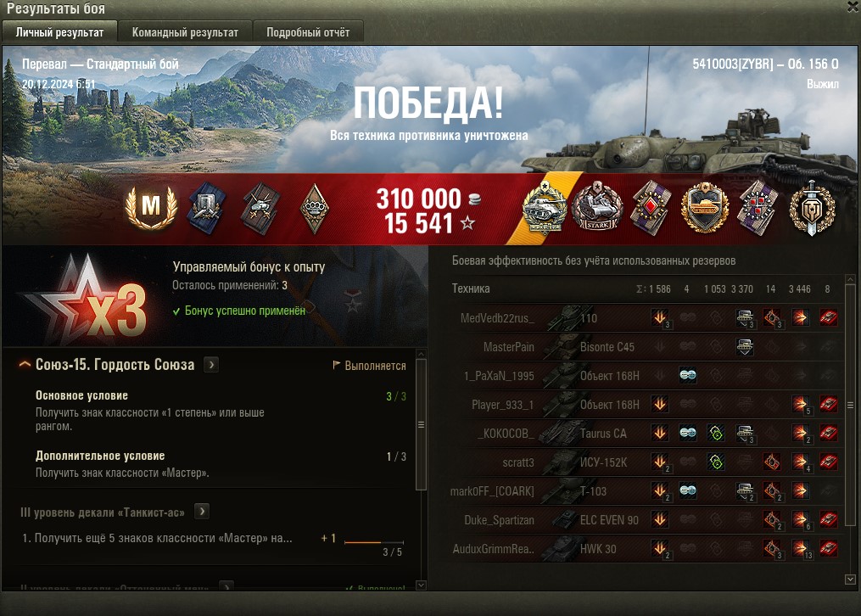Click the destroyed icon for MedVedb22rus_

coord(828,317)
